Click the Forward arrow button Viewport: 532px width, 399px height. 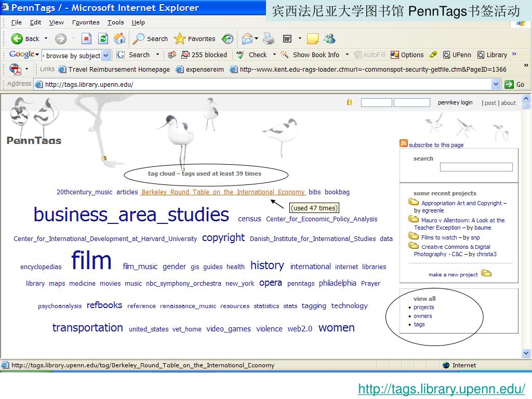[61, 38]
